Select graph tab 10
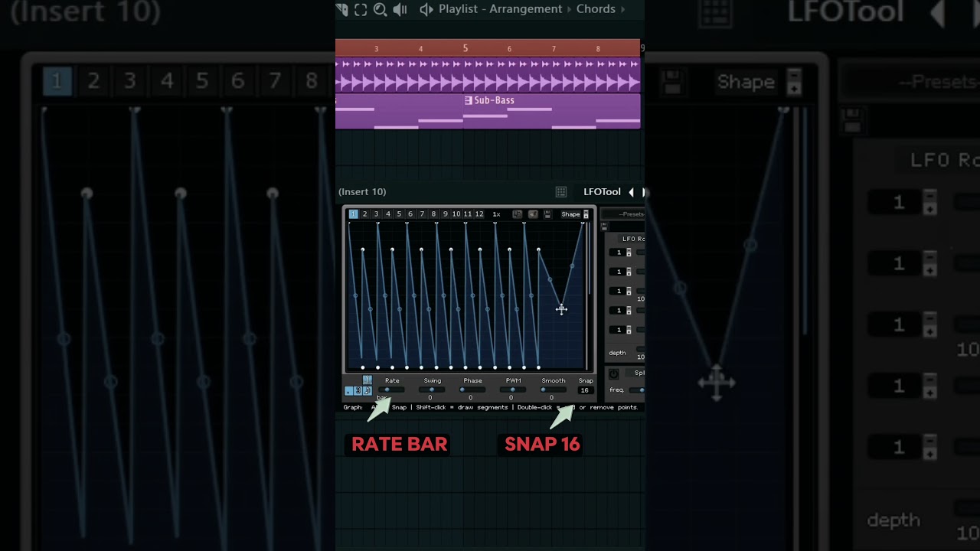This screenshot has width=980, height=551. 456,214
